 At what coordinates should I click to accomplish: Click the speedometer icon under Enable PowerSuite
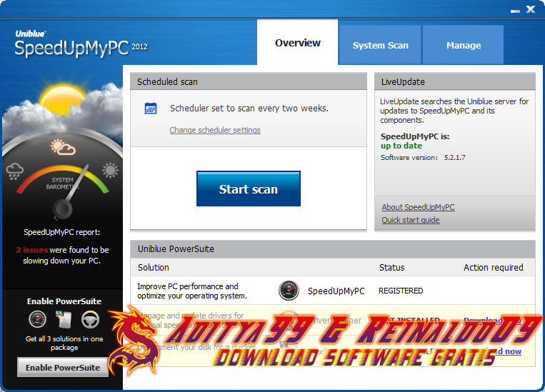pyautogui.click(x=38, y=319)
